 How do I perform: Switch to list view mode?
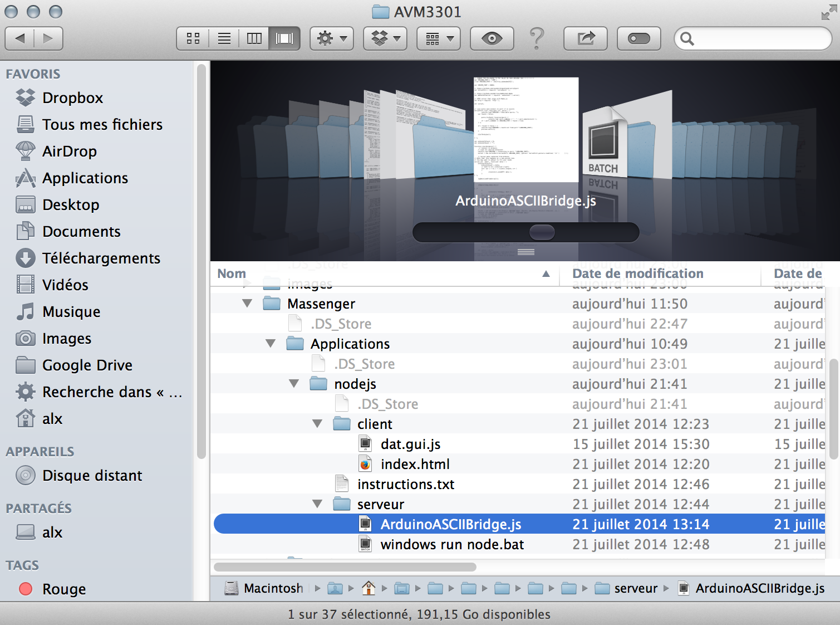(x=224, y=38)
